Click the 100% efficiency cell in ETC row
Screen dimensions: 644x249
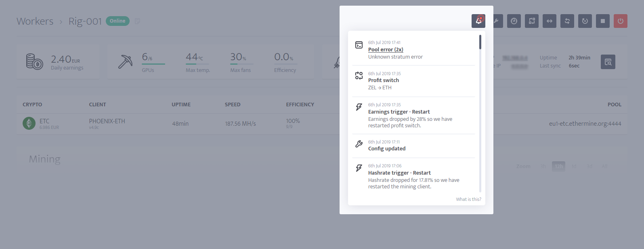[293, 121]
